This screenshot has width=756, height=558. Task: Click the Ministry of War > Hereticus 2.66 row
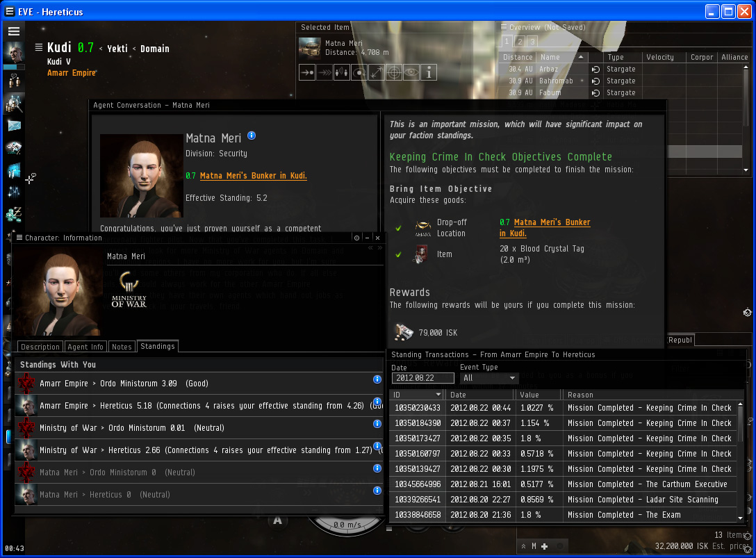click(x=199, y=450)
